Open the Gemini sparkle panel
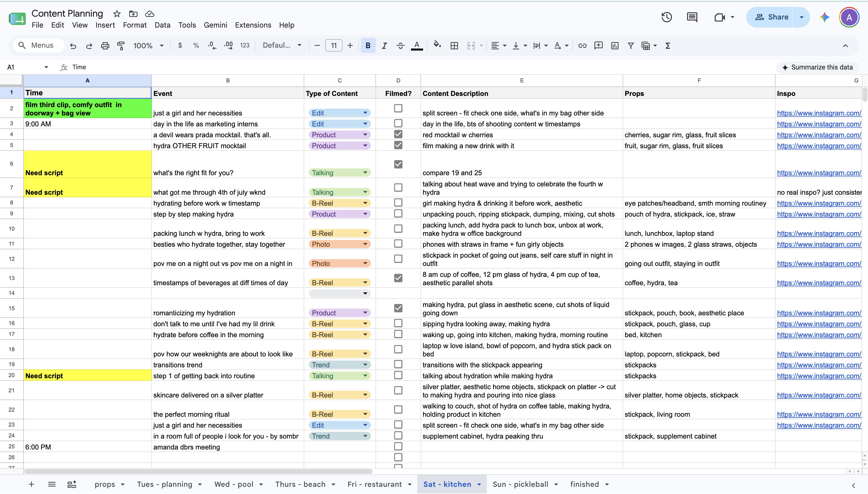Image resolution: width=868 pixels, height=494 pixels. [825, 17]
